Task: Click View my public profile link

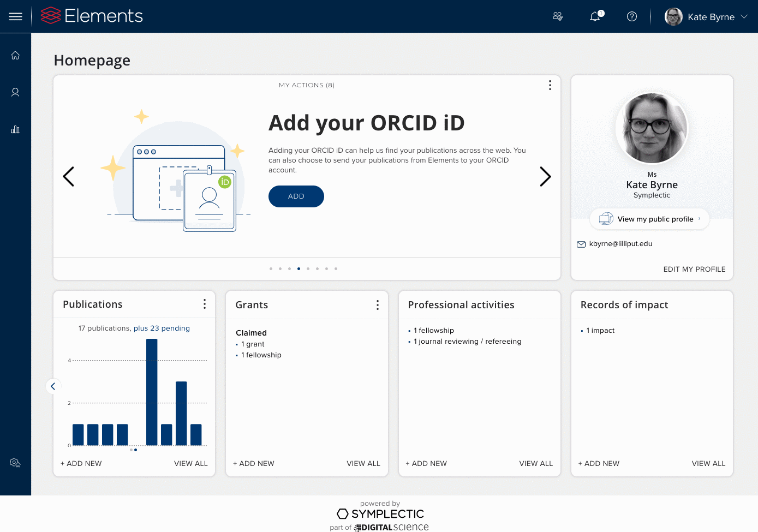Action: (655, 219)
